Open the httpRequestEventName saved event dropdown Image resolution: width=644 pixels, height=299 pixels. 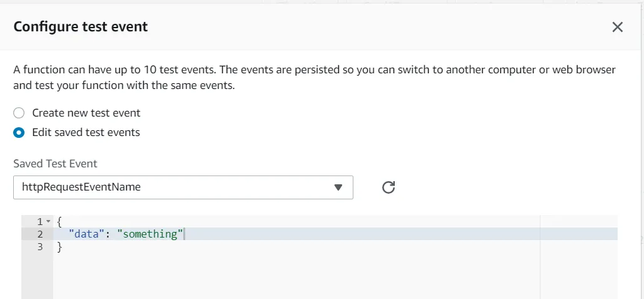pyautogui.click(x=183, y=187)
